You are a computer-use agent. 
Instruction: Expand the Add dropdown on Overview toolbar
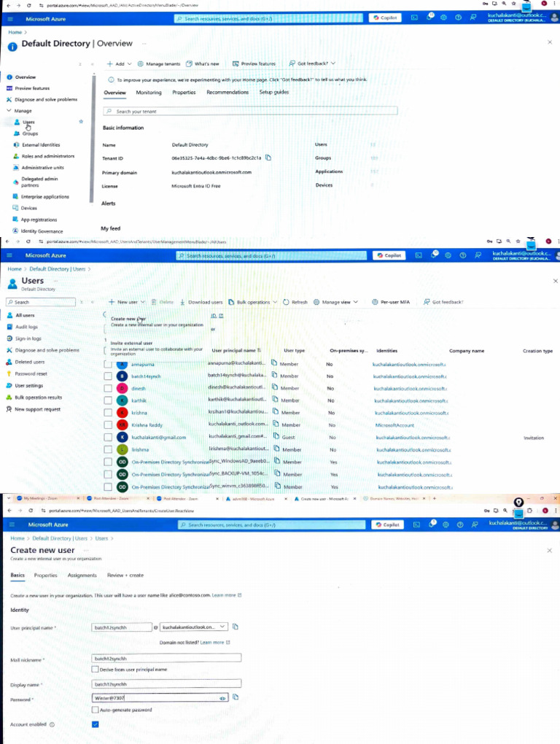(119, 63)
